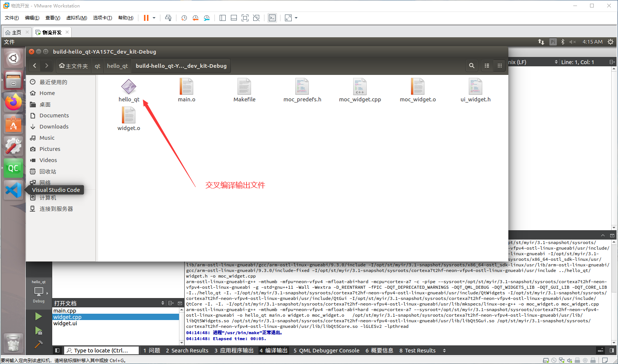Expand the hello_qt Debug kit selector

(39, 292)
